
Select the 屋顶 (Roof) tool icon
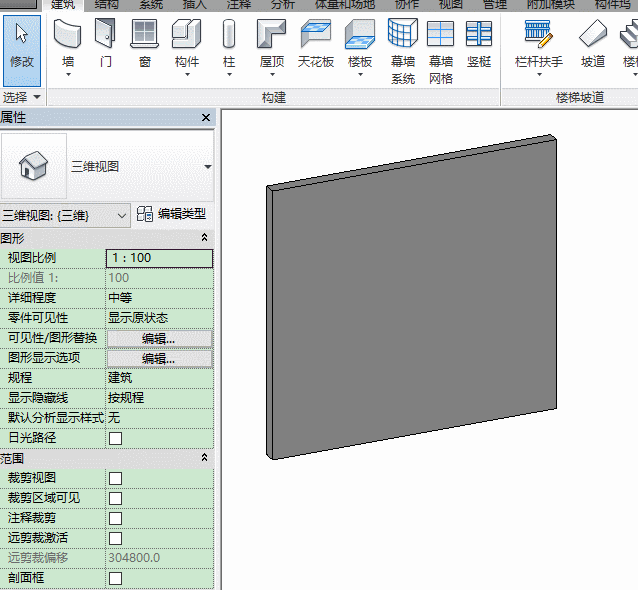[272, 34]
